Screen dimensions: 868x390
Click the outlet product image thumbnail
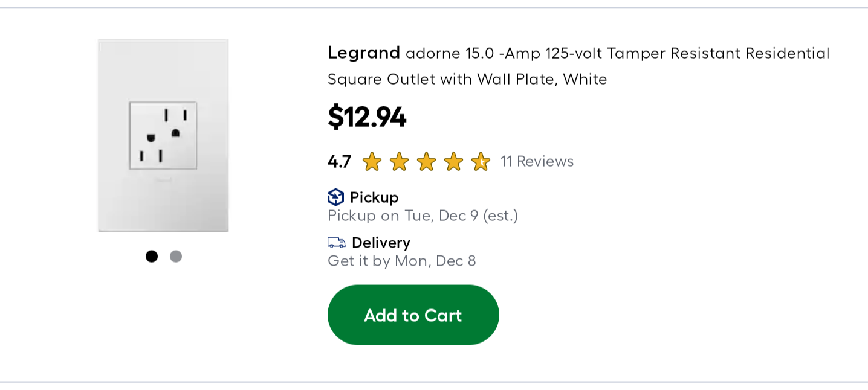point(163,135)
